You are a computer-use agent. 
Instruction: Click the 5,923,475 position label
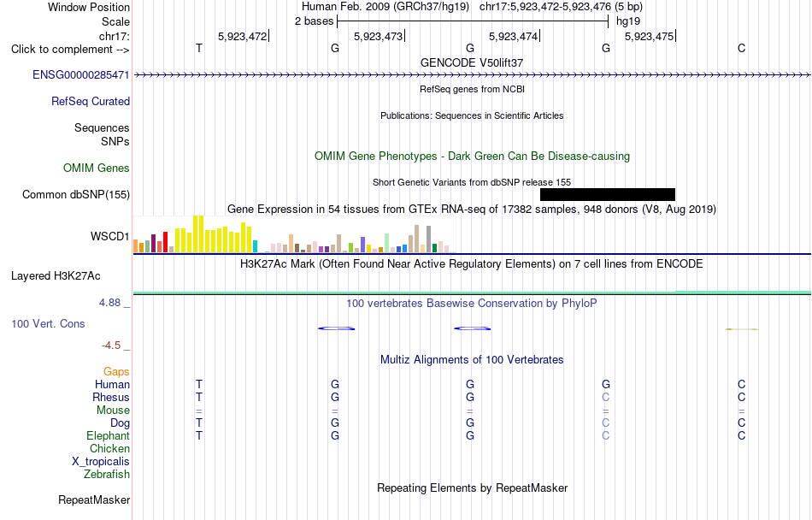click(x=650, y=36)
